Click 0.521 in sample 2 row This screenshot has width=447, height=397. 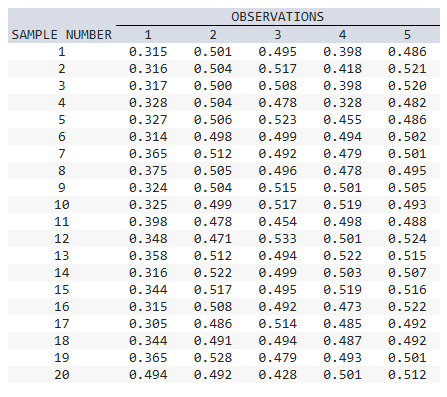tap(407, 69)
